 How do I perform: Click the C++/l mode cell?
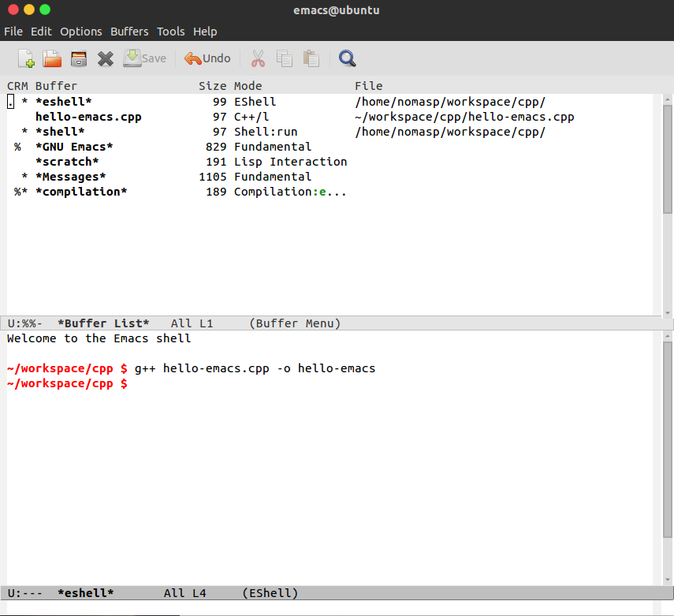tap(251, 117)
